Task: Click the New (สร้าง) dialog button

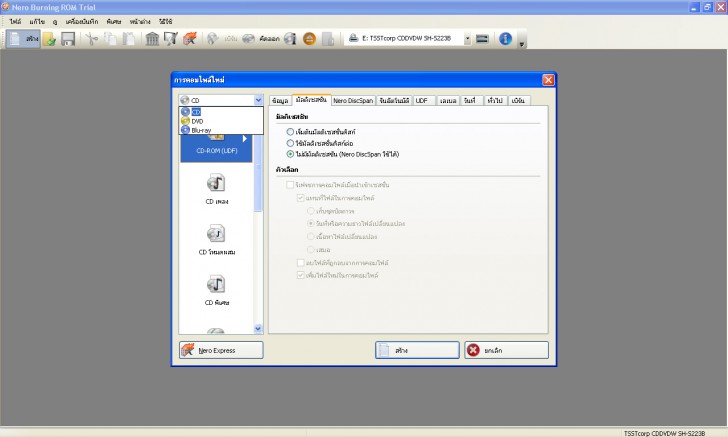Action: tap(417, 350)
